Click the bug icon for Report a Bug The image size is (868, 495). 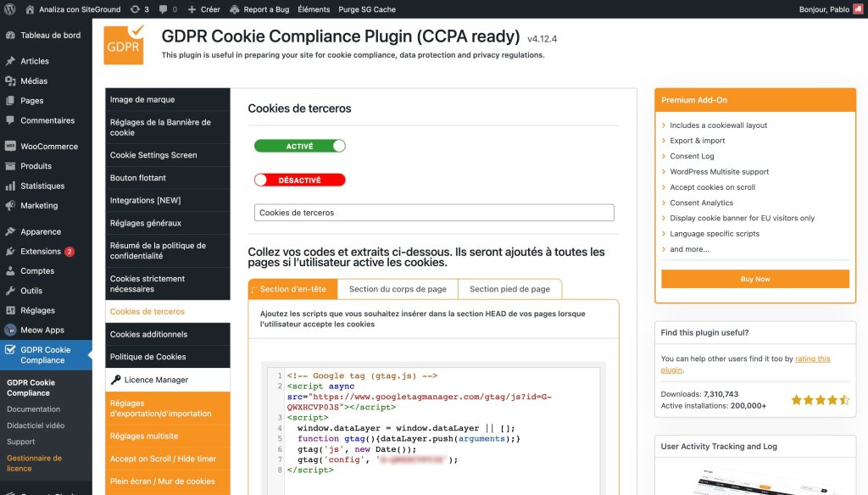[x=235, y=9]
